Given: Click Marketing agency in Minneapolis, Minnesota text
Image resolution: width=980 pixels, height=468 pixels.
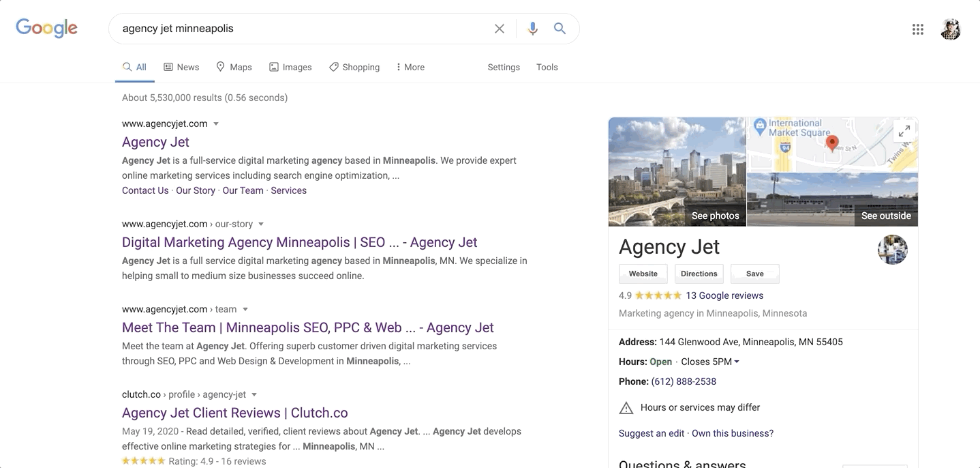Looking at the screenshot, I should click(x=713, y=313).
